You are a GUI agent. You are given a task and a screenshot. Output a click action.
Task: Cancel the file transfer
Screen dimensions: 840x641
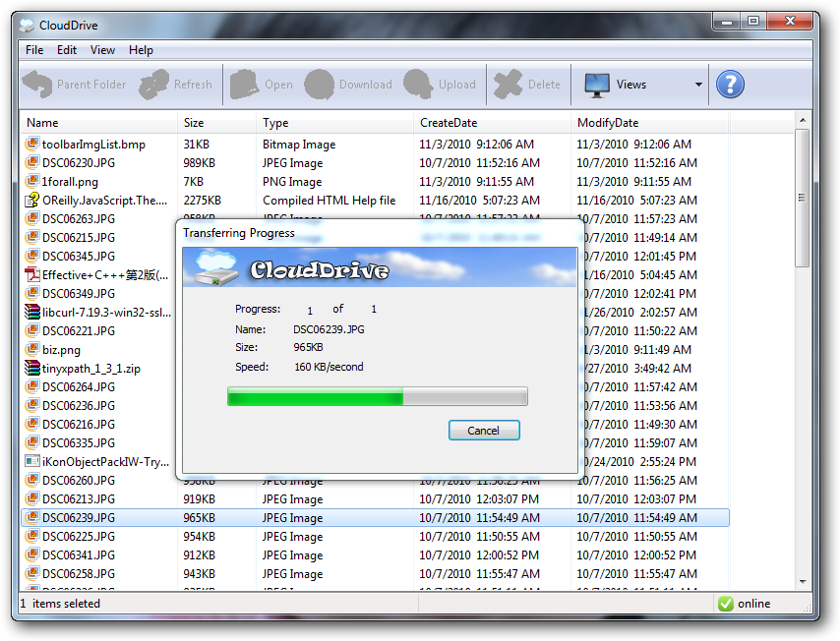[484, 431]
